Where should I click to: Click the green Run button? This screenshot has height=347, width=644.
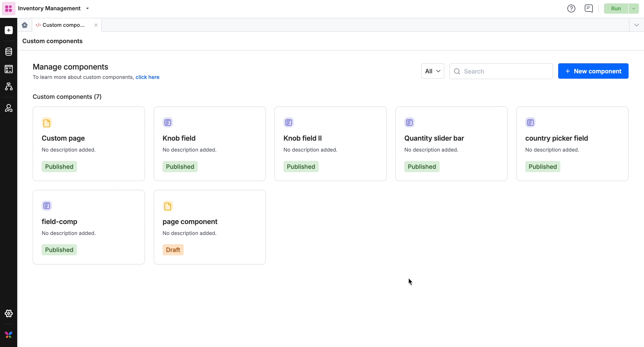[616, 8]
